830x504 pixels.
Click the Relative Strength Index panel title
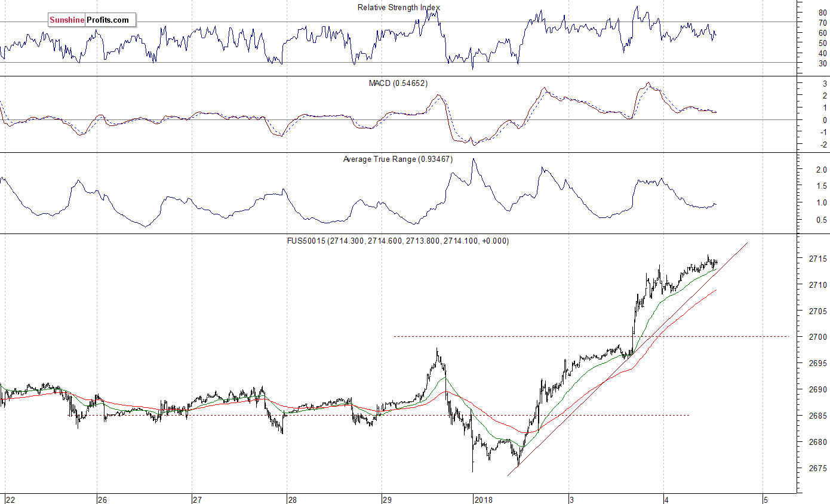[x=399, y=7]
